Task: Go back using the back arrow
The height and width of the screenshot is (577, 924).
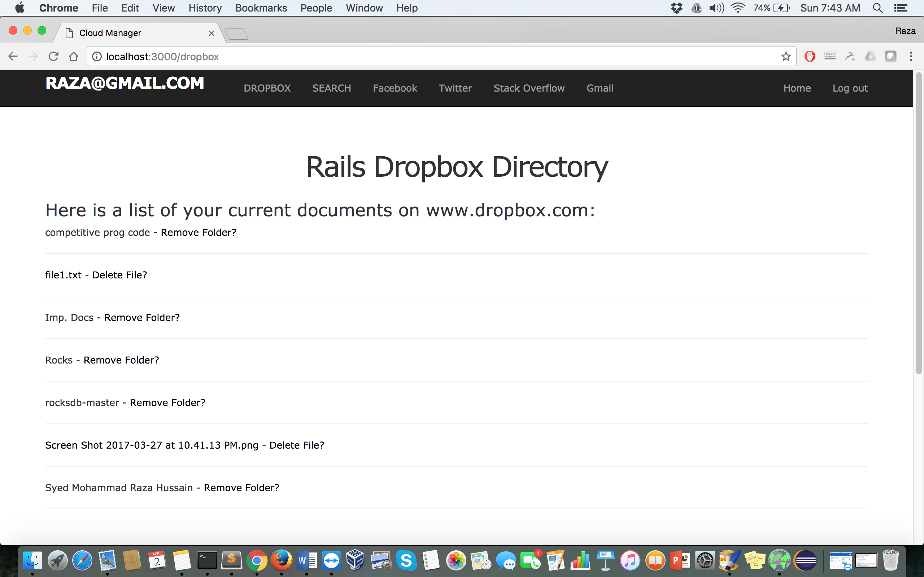Action: (13, 57)
